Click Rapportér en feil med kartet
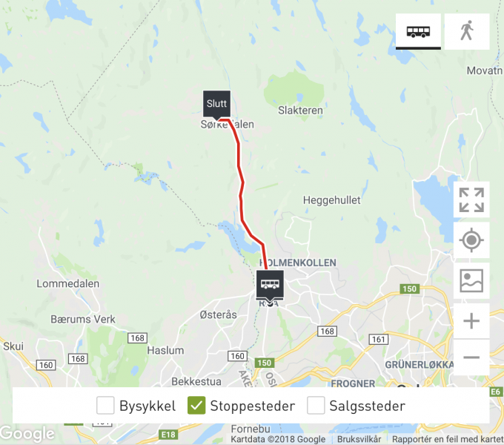This screenshot has width=504, height=445. (448, 439)
